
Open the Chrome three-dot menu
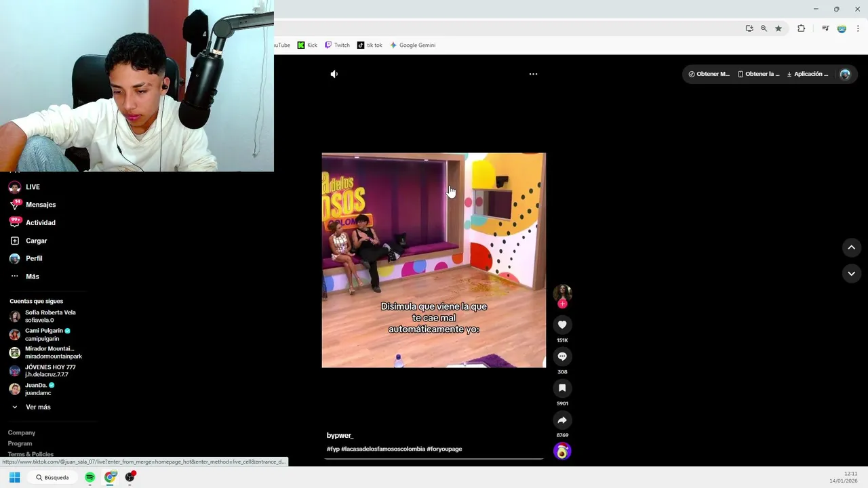point(858,28)
